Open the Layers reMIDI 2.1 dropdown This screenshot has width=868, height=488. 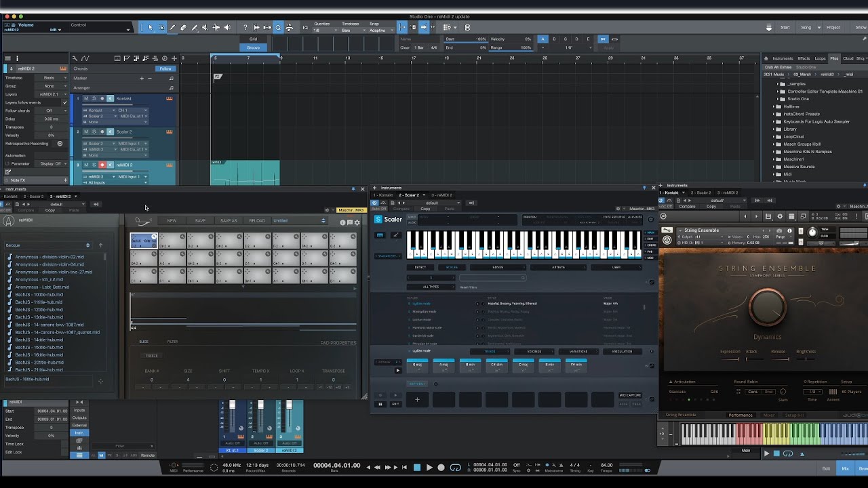tap(52, 94)
